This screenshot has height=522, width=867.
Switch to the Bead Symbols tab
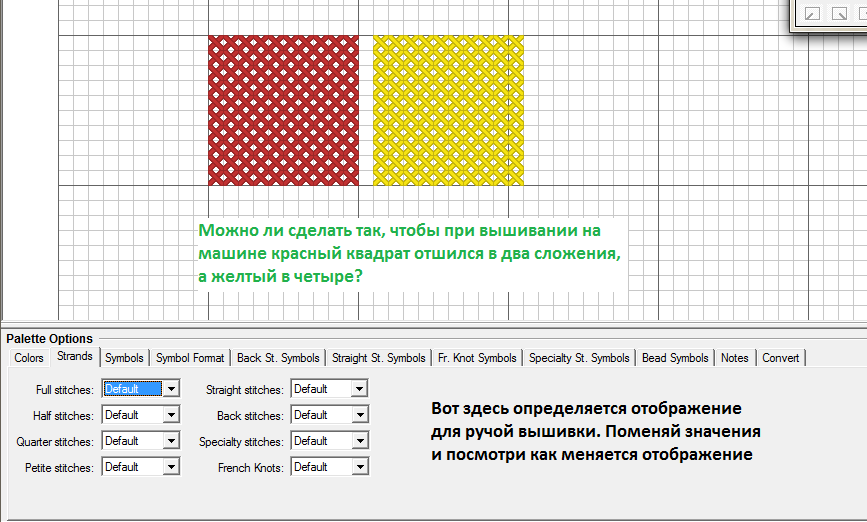tap(675, 358)
